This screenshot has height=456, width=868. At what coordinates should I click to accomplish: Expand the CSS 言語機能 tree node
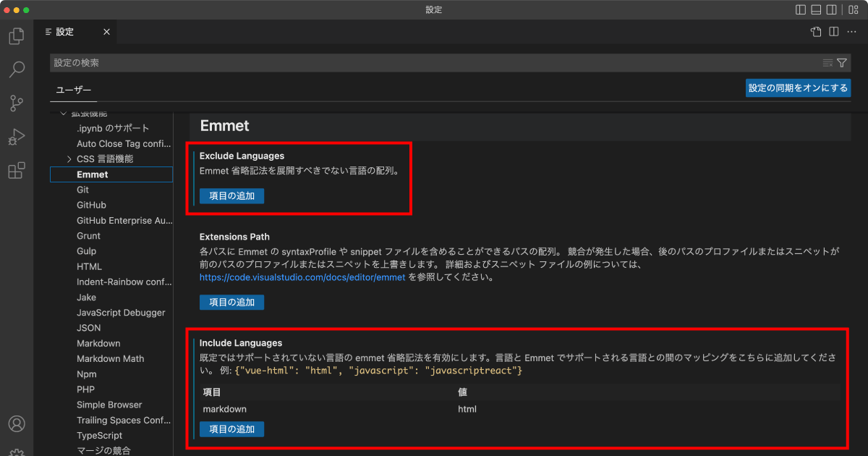click(69, 159)
